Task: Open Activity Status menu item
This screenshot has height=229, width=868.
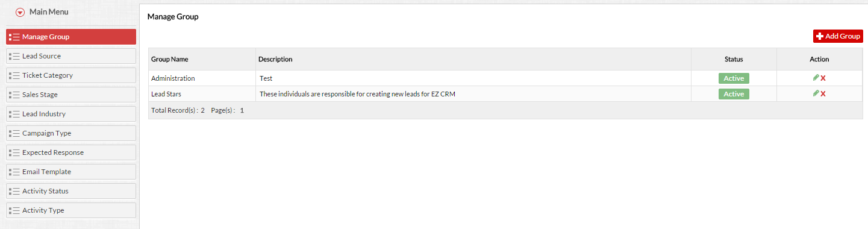Action: [71, 191]
